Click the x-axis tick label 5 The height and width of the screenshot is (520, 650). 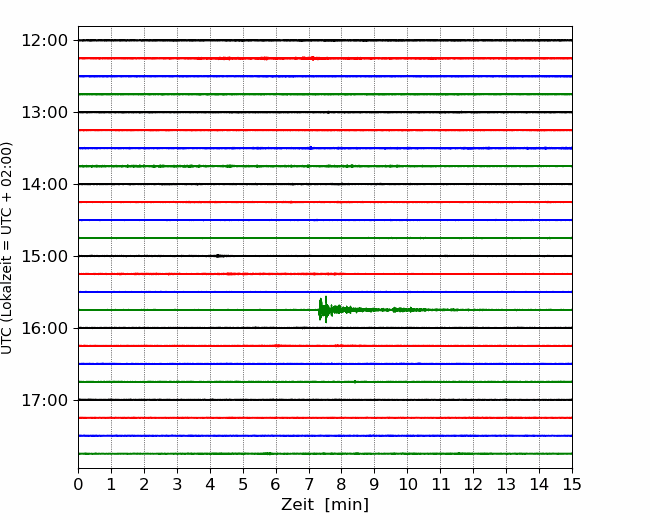coord(243,484)
